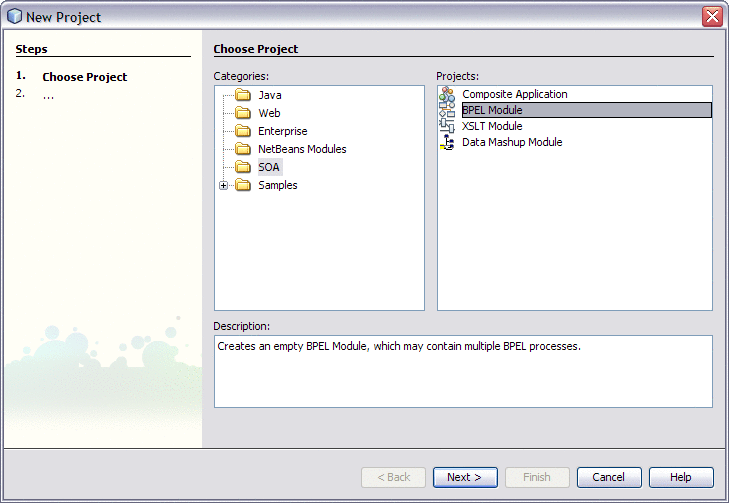Viewport: 729px width, 503px height.
Task: Click the Composite Application project icon
Action: tap(447, 94)
